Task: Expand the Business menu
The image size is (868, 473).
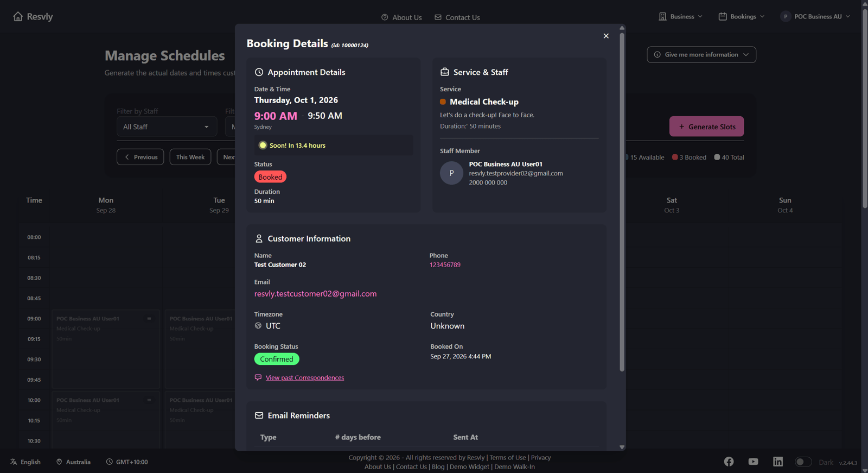Action: 680,16
